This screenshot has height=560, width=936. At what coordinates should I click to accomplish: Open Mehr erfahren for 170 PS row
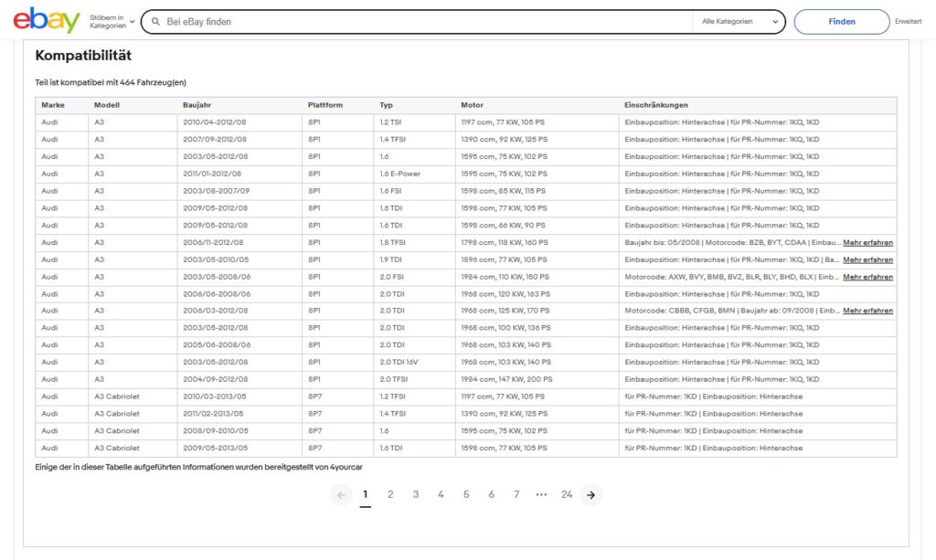click(867, 311)
